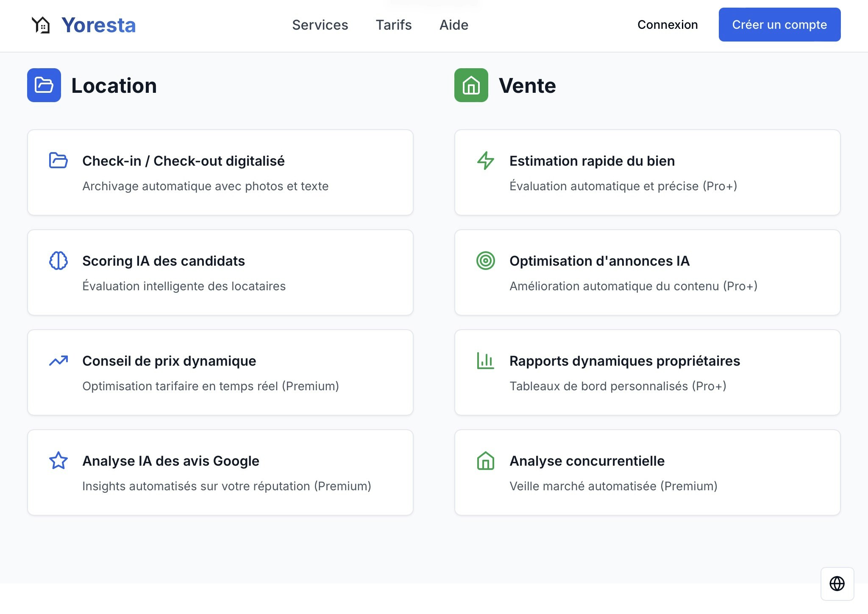Open the Estimation rapide du bien card
This screenshot has height=614, width=868.
click(647, 172)
